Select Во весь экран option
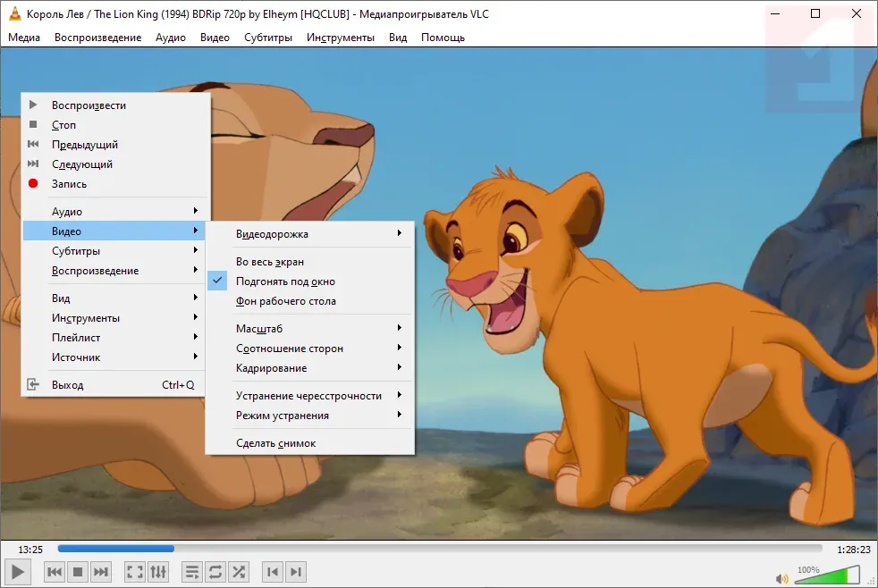The width and height of the screenshot is (878, 588). point(309,262)
